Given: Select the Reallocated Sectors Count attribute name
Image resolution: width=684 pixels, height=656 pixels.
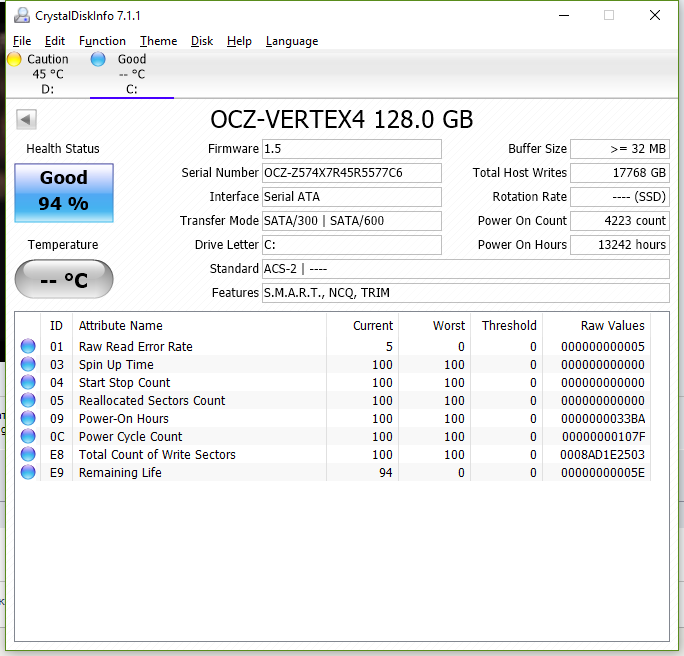Looking at the screenshot, I should tap(152, 400).
